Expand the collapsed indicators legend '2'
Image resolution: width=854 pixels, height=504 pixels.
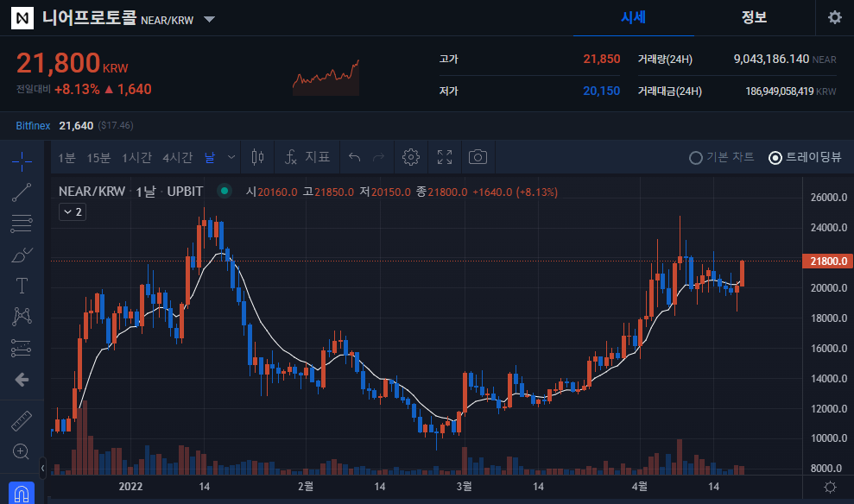coord(73,211)
